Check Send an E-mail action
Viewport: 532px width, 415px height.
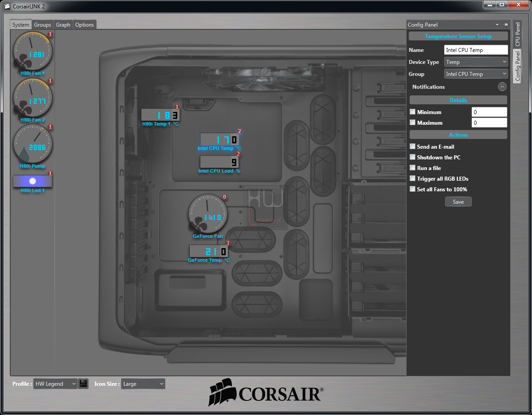click(413, 146)
